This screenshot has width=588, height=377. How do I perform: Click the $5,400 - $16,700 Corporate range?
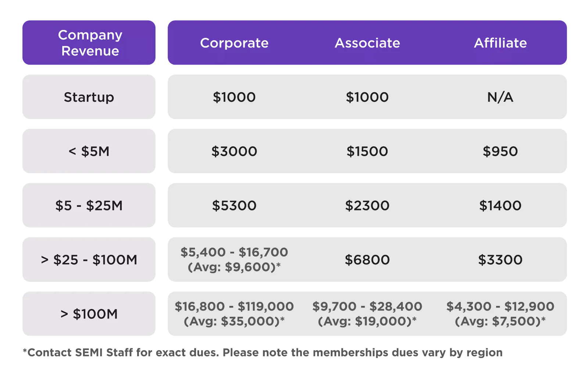(234, 252)
